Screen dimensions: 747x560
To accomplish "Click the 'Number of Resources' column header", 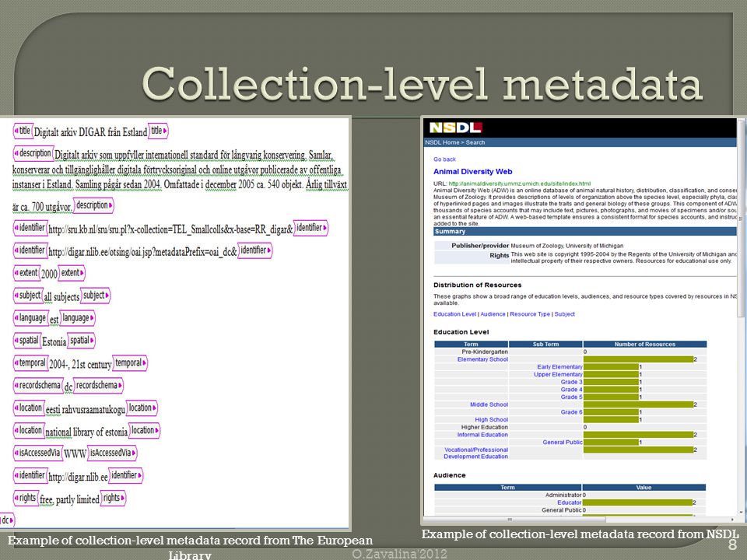I will (644, 344).
